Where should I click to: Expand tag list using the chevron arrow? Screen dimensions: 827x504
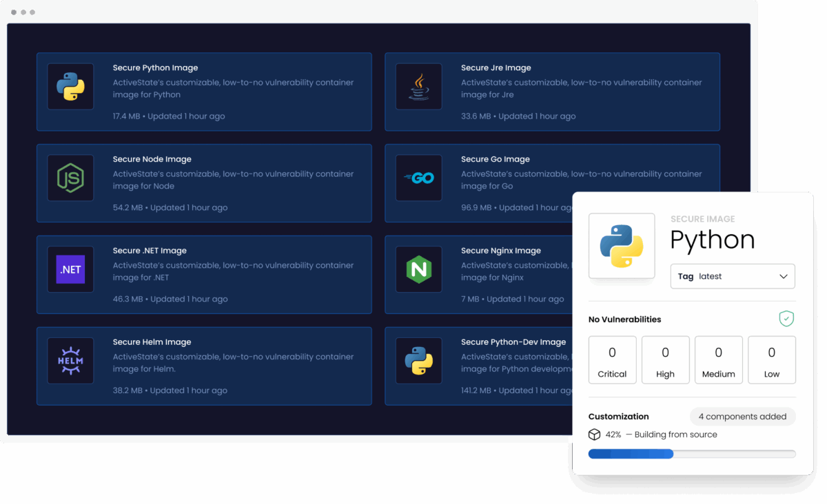point(784,276)
